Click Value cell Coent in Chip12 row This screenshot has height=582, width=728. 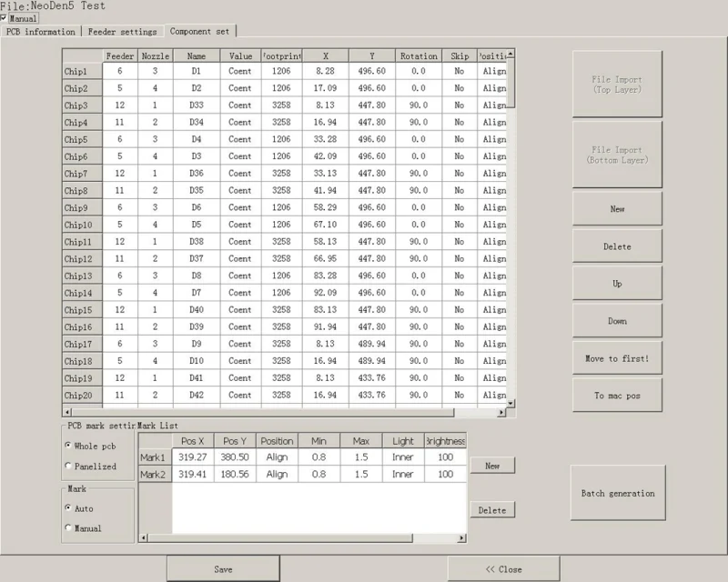tap(240, 258)
